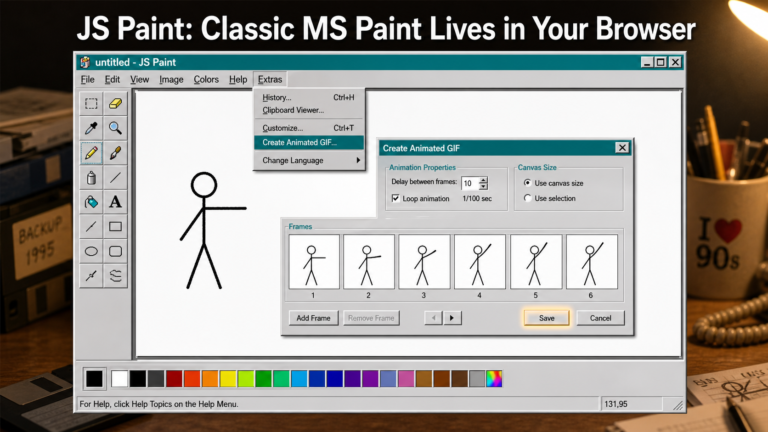Go to previous frame with left arrow
Viewport: 768px width, 432px height.
(433, 318)
